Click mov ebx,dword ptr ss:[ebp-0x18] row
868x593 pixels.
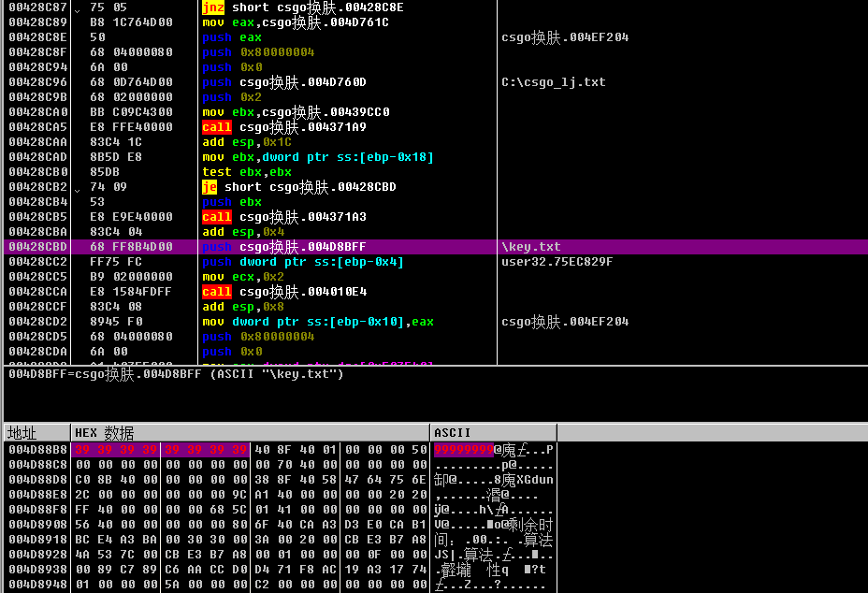[x=435, y=157]
